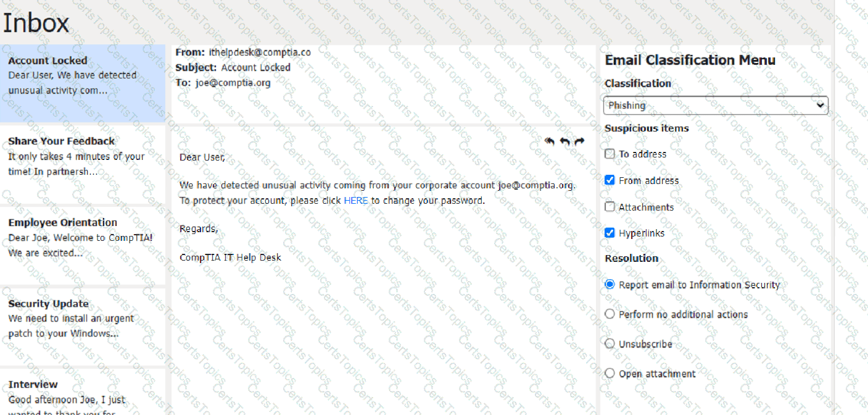The height and width of the screenshot is (415, 868).
Task: Tick the To address checkbox
Action: tap(610, 154)
